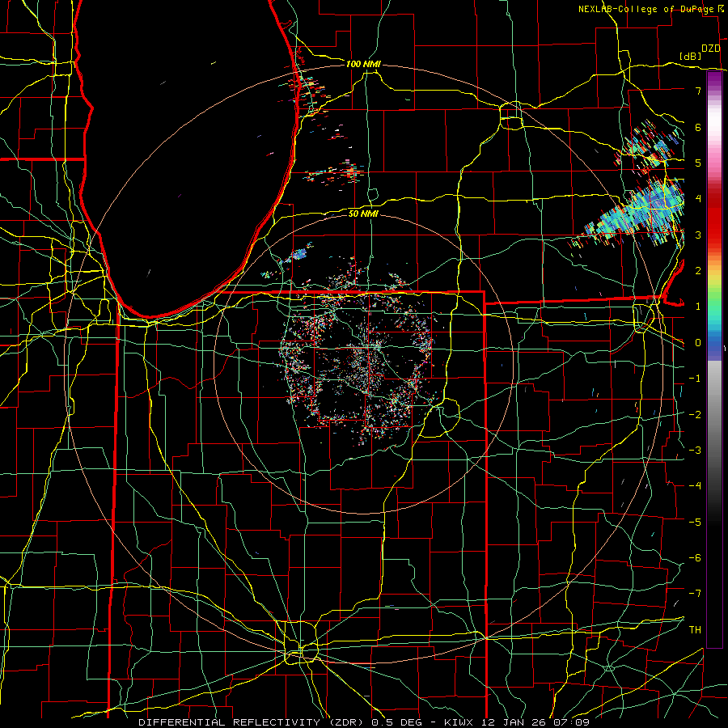Viewport: 728px width, 728px height.
Task: Select the 5 value on the color scale
Action: click(698, 163)
